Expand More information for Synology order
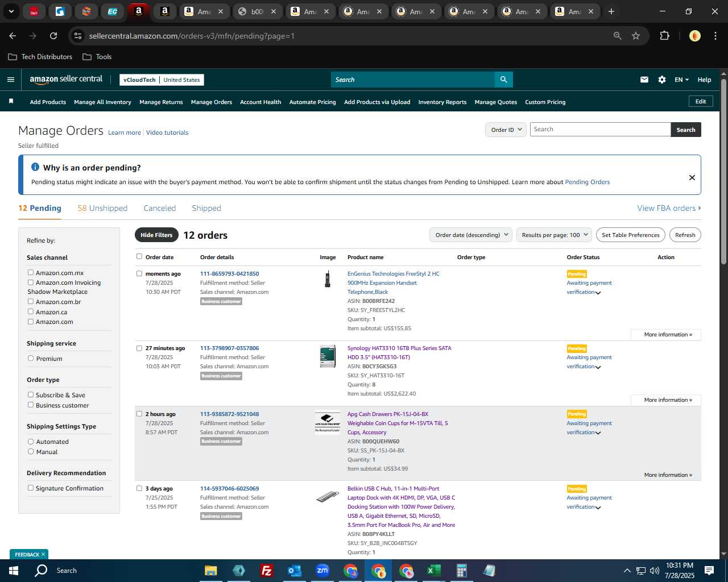 pos(666,400)
